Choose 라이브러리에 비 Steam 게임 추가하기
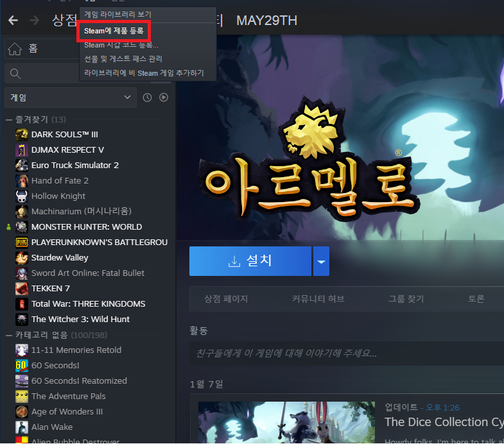This screenshot has height=444, width=504. (x=144, y=73)
